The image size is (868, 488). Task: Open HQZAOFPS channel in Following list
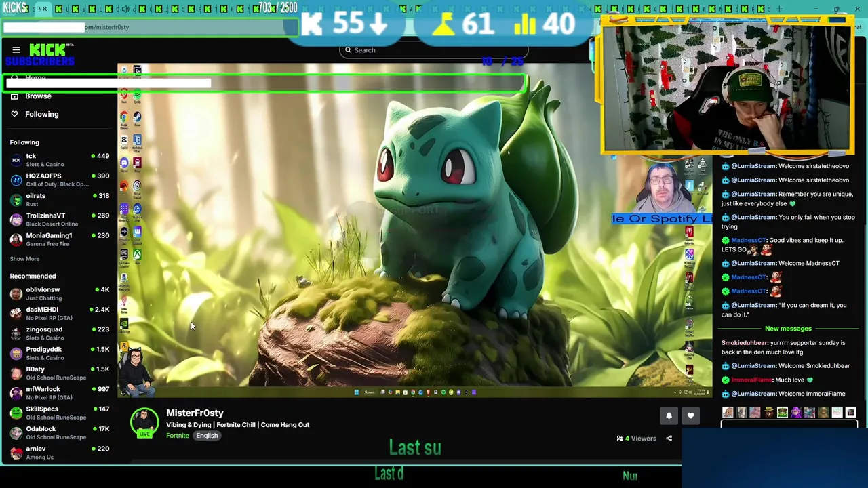59,180
